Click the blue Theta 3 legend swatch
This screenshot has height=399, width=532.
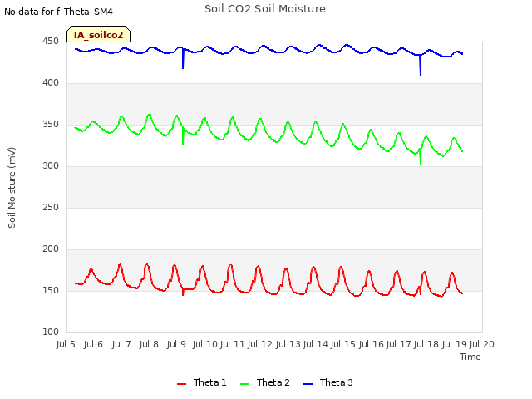pos(308,384)
